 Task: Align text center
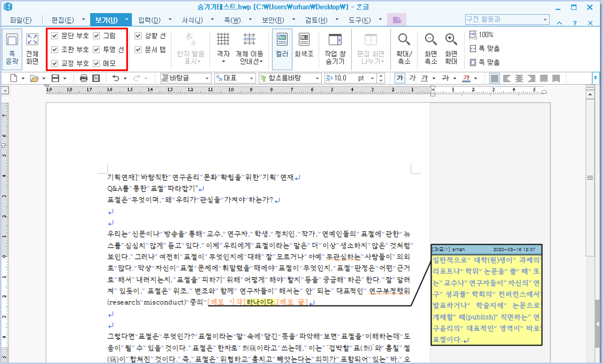pos(519,78)
